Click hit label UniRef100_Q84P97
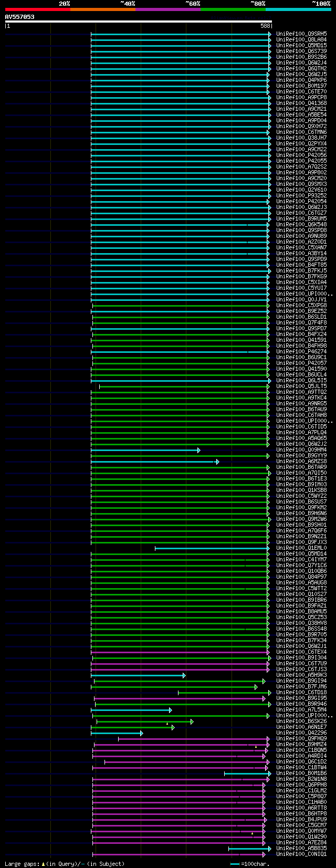 (301, 577)
